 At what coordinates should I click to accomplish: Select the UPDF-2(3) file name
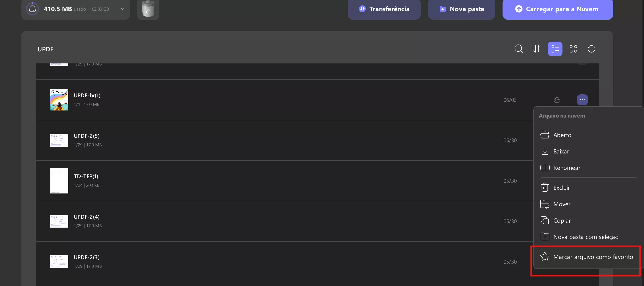[87, 257]
